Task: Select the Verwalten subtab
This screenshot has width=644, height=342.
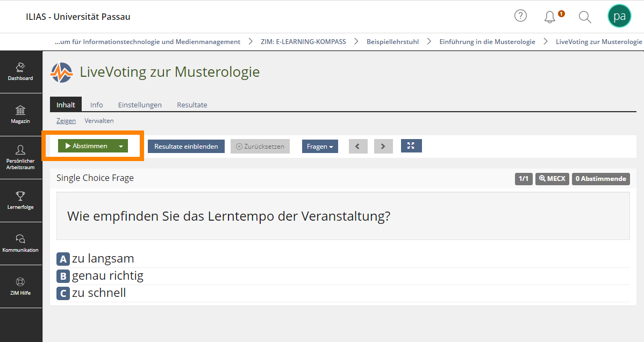Action: 99,121
